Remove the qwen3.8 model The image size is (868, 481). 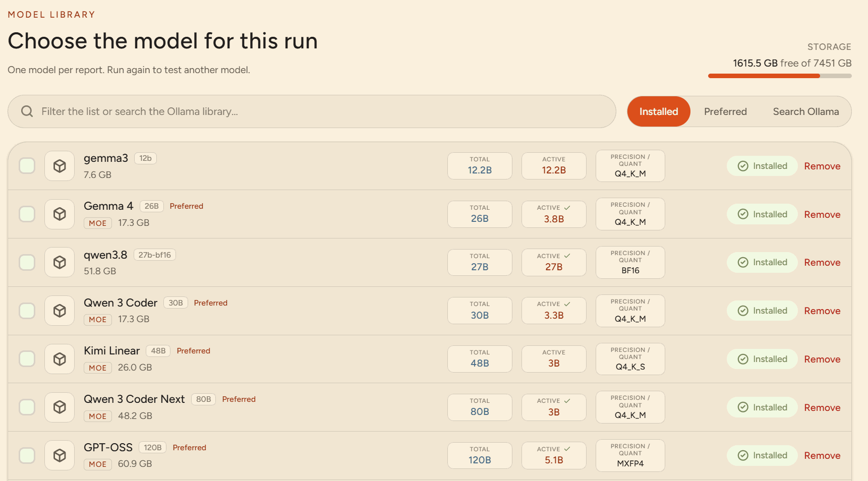822,262
